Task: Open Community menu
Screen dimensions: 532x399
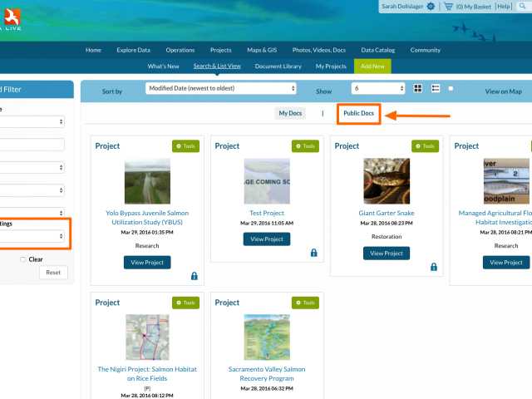Action: [426, 50]
